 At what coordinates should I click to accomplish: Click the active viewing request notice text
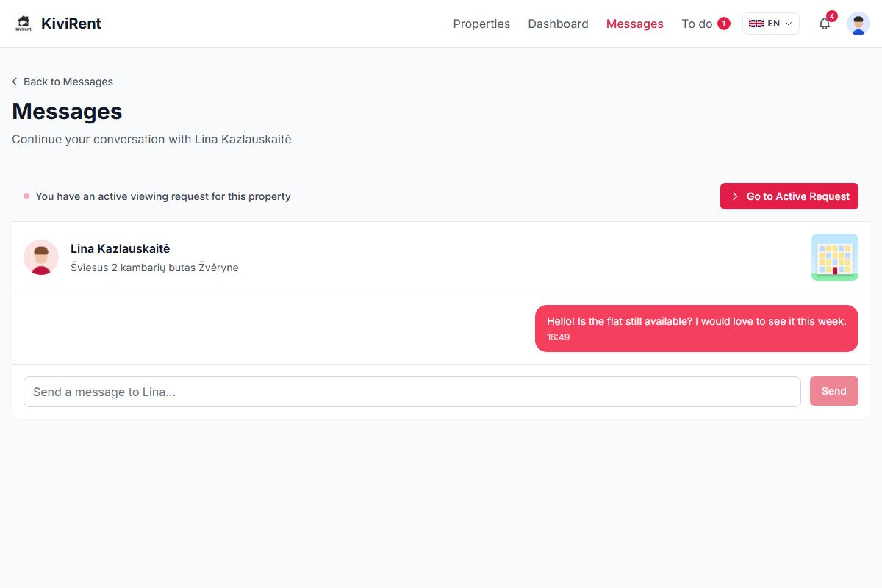(x=163, y=196)
